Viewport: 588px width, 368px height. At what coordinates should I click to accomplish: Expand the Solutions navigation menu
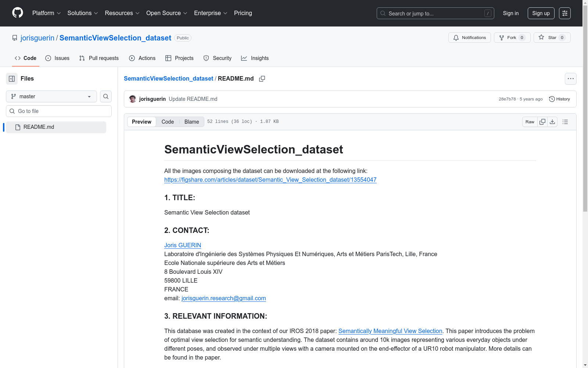[x=82, y=13]
